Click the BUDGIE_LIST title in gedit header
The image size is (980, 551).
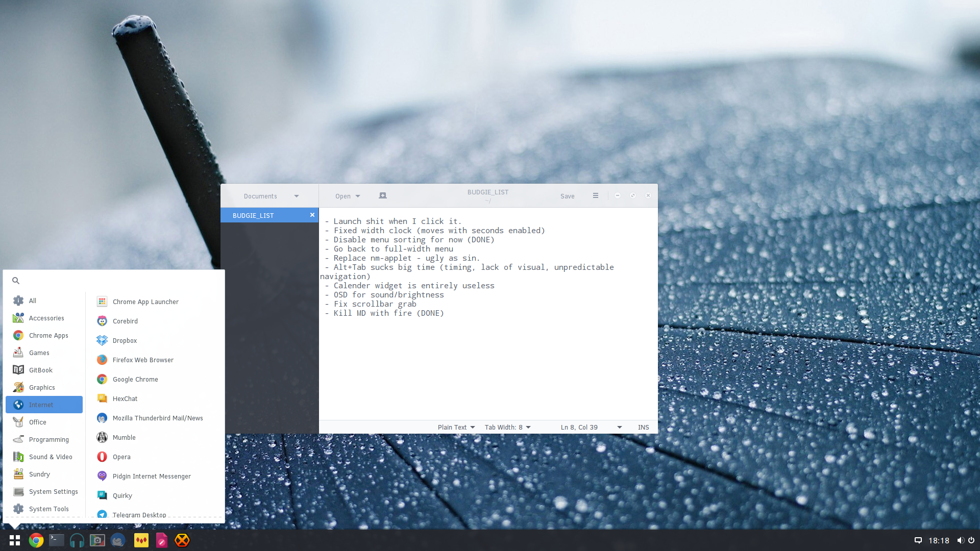click(x=488, y=192)
